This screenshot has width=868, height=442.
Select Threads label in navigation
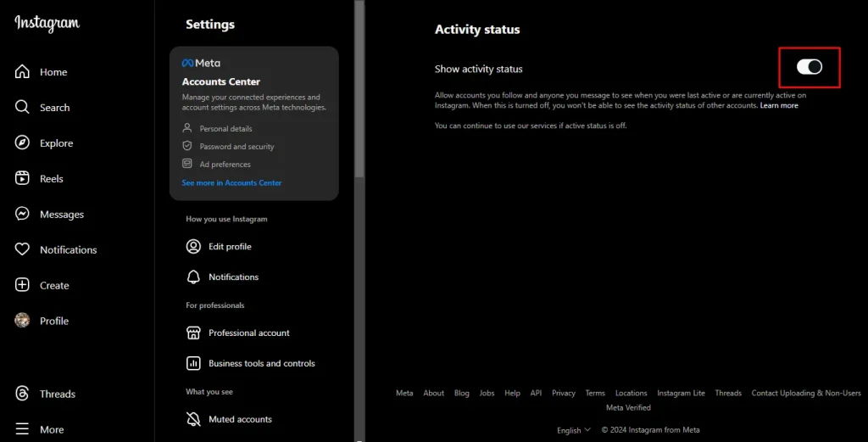point(58,394)
